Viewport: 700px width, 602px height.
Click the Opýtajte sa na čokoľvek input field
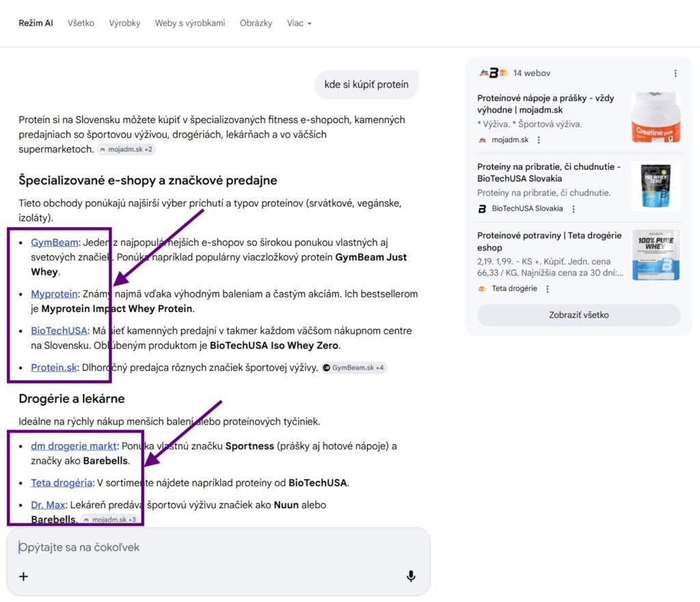coord(218,547)
